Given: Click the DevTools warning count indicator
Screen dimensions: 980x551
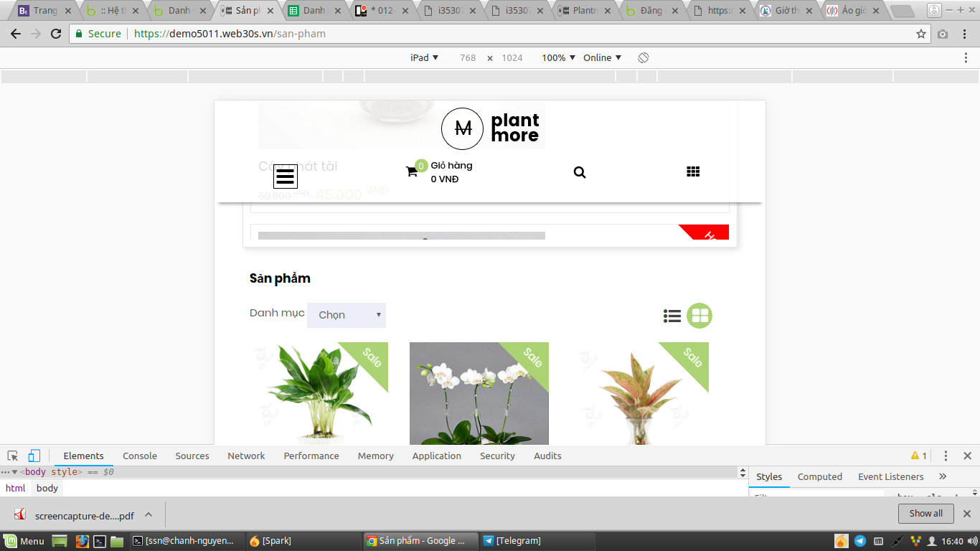Looking at the screenshot, I should tap(919, 456).
